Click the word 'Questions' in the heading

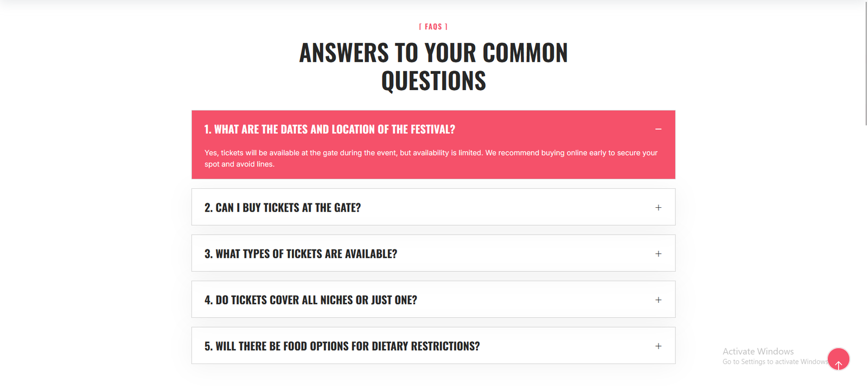pos(433,81)
